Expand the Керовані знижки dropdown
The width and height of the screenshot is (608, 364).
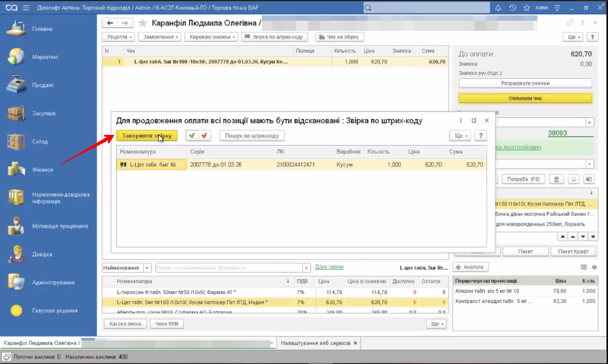pos(212,37)
